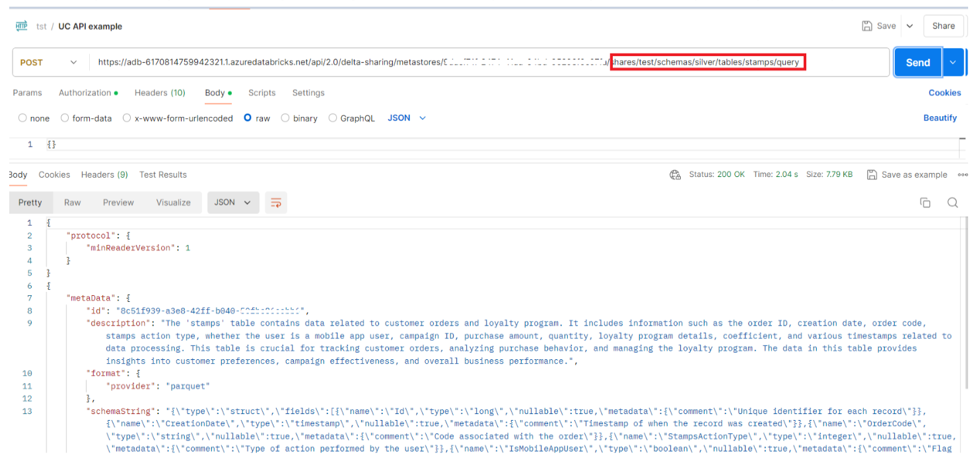Click the Status: 200 OK text
The image size is (980, 457).
tap(717, 175)
